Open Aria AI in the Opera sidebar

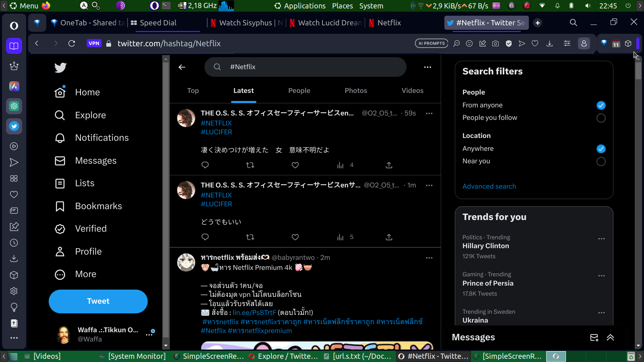tap(14, 86)
